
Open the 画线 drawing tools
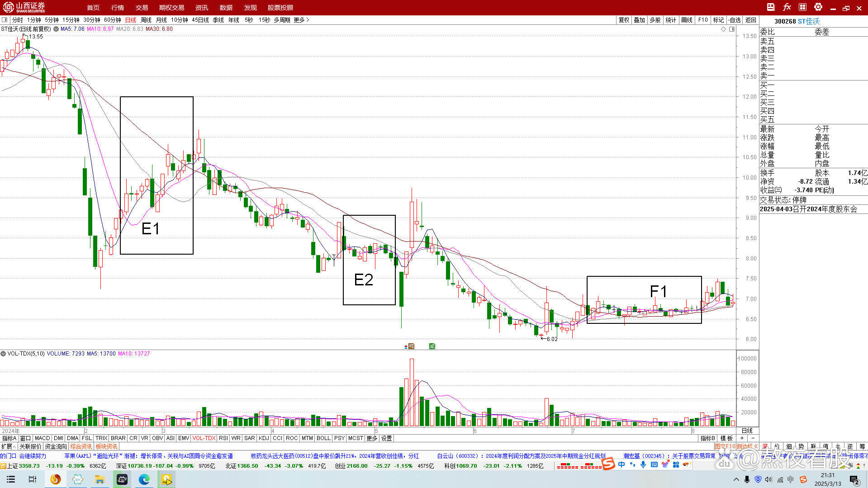tap(687, 20)
